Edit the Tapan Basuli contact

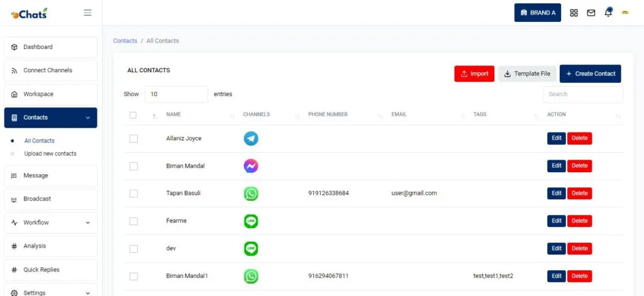point(557,194)
